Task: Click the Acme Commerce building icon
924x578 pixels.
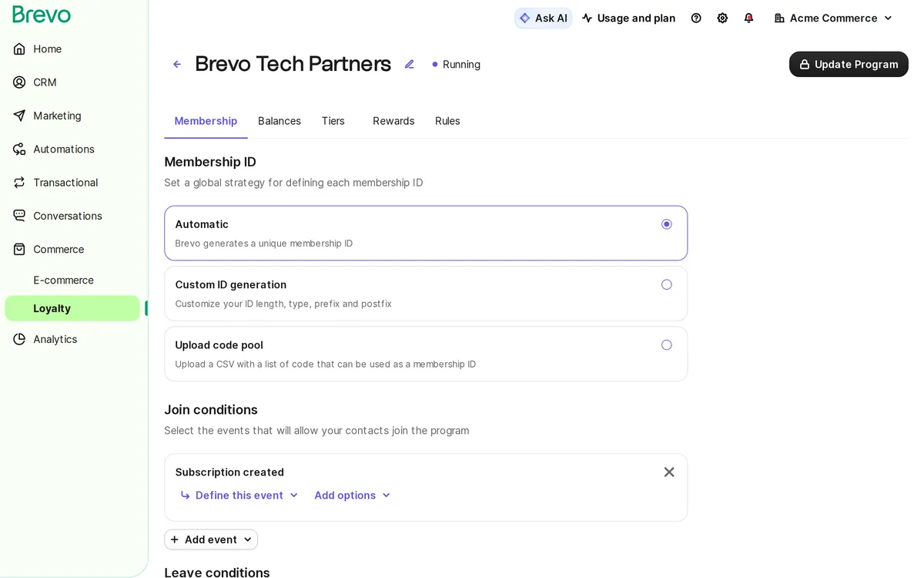Action: click(779, 18)
